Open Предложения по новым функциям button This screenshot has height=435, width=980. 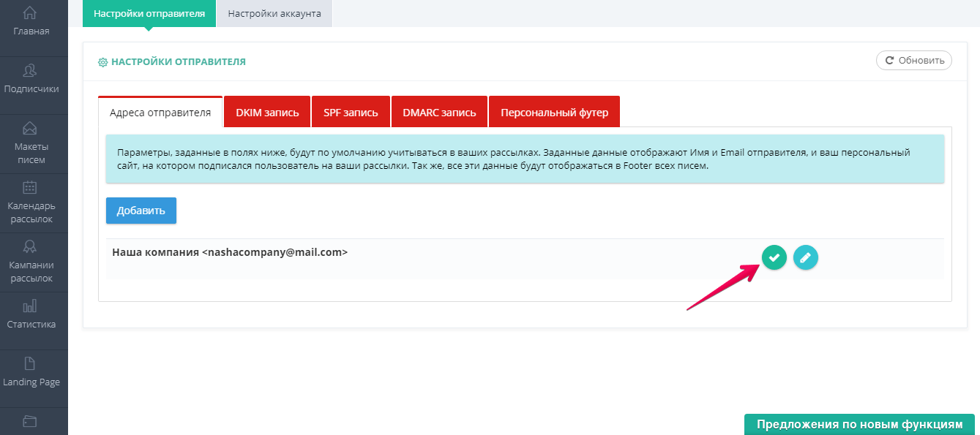(859, 425)
